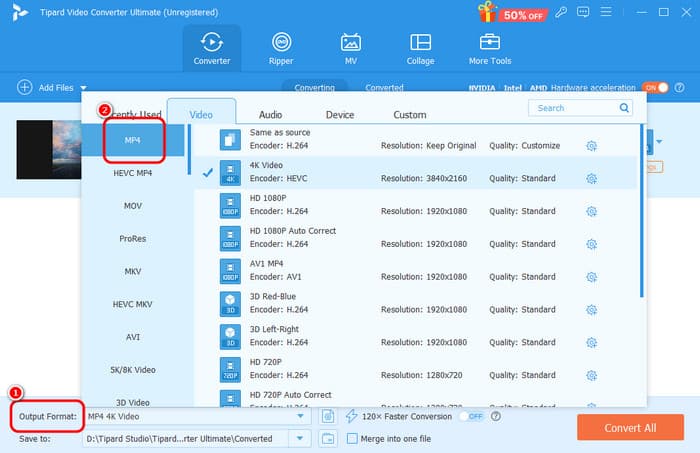Viewport: 700px width, 453px height.
Task: Choose the AV1 MP4 preset
Action: tap(415, 270)
